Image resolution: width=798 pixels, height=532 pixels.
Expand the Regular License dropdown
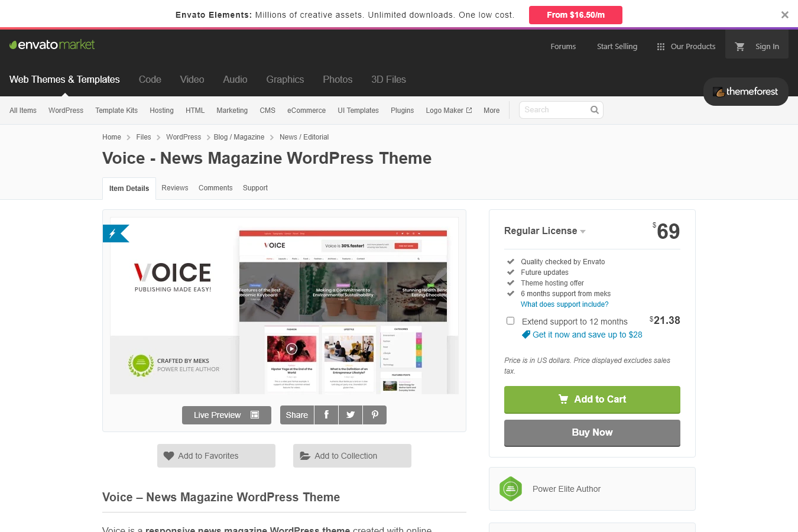click(x=545, y=231)
